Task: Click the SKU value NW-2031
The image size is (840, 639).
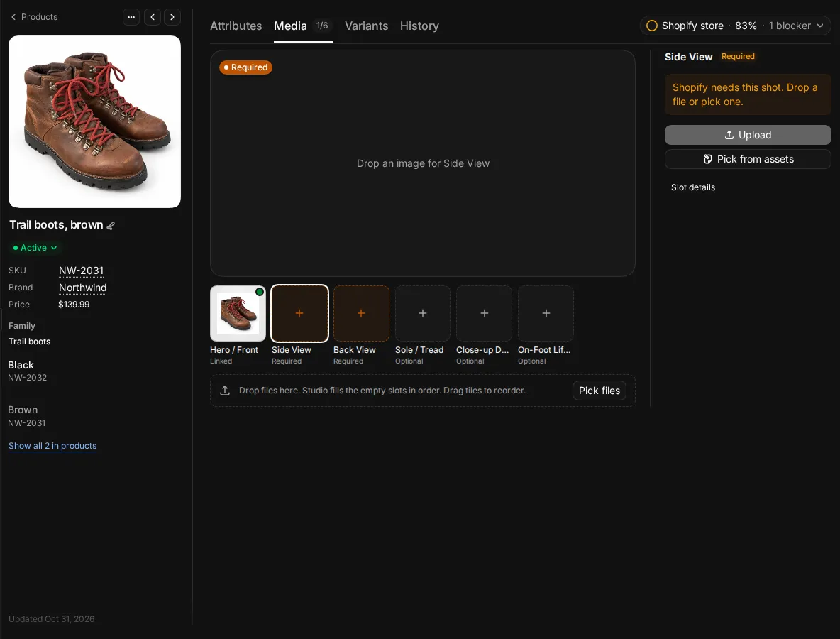Action: point(81,271)
